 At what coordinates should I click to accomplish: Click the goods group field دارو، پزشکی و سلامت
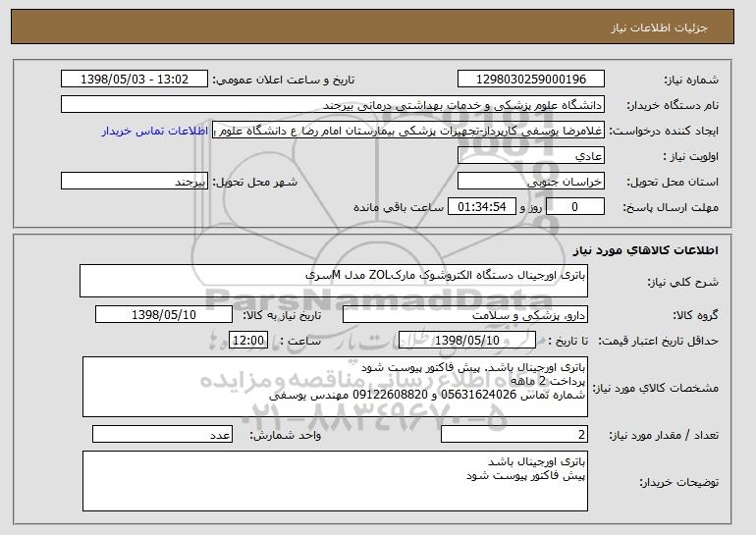[x=465, y=315]
